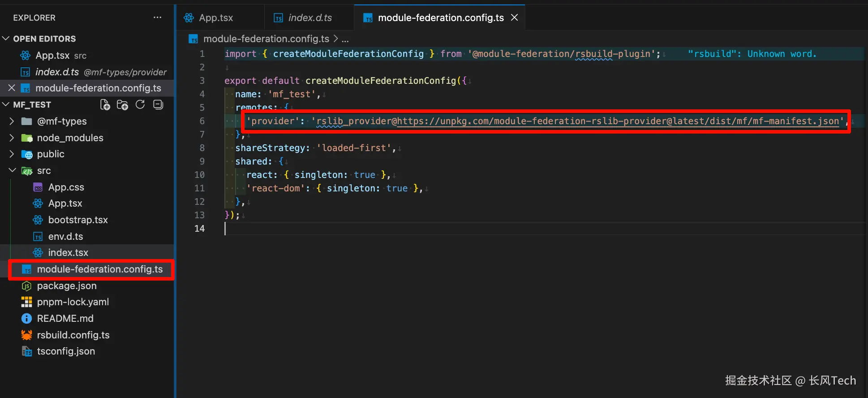Open index.d.ts in Open Editors list
Image resolution: width=868 pixels, height=398 pixels.
coord(87,72)
